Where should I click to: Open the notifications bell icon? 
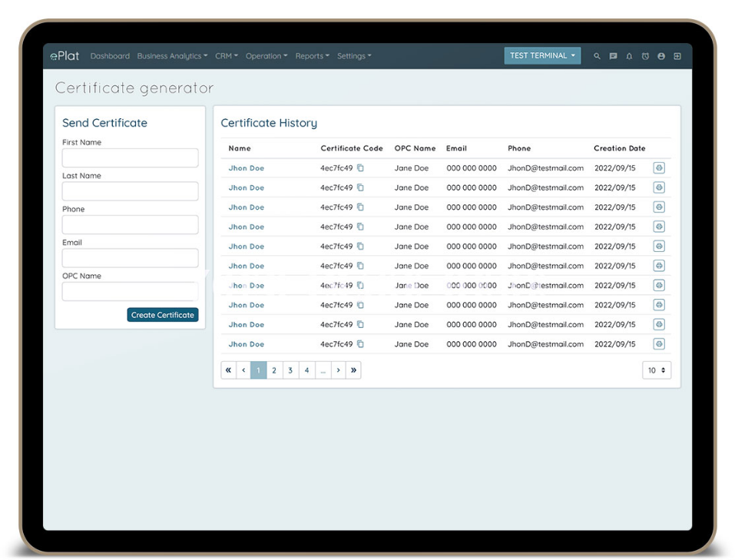click(x=629, y=56)
